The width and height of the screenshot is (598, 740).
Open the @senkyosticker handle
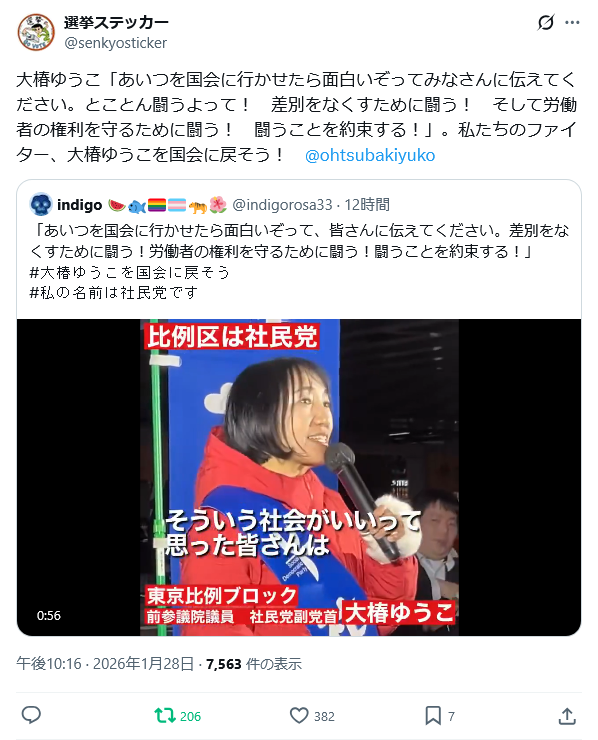tap(116, 43)
